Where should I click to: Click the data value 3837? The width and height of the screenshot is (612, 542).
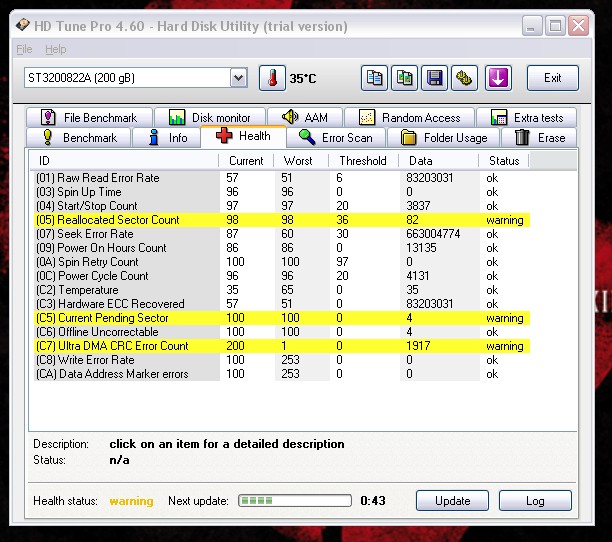tap(418, 206)
